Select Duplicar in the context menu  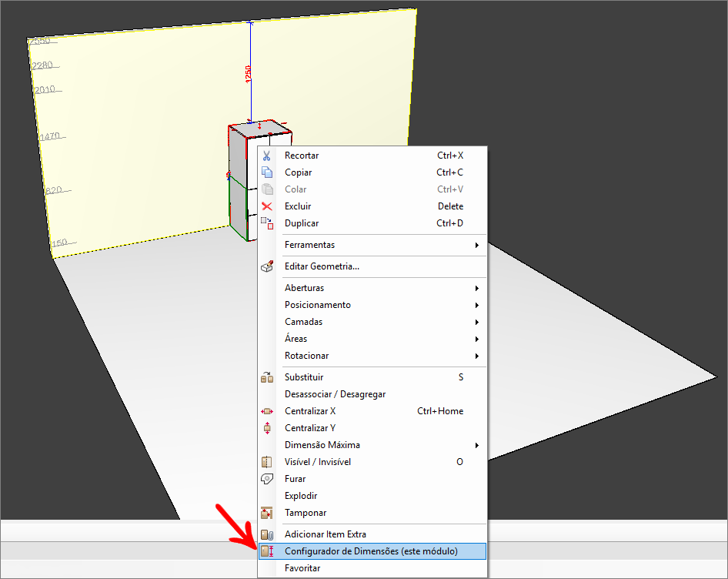pos(372,223)
